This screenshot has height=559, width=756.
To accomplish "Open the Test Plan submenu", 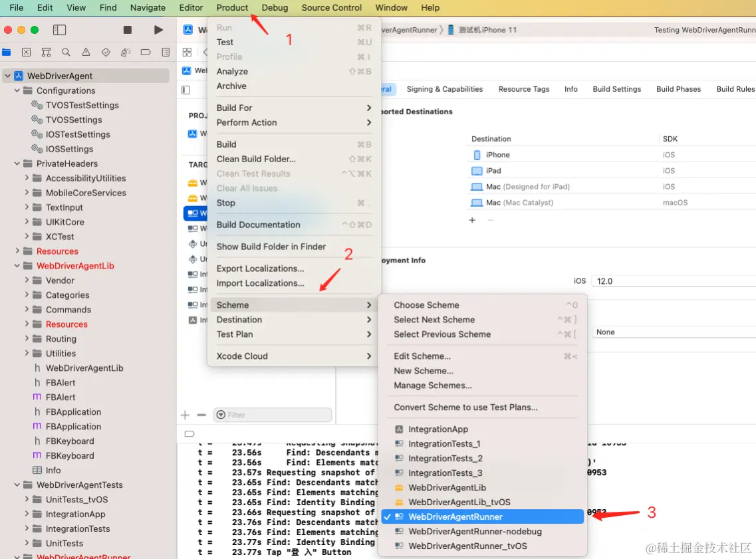I will pos(294,334).
